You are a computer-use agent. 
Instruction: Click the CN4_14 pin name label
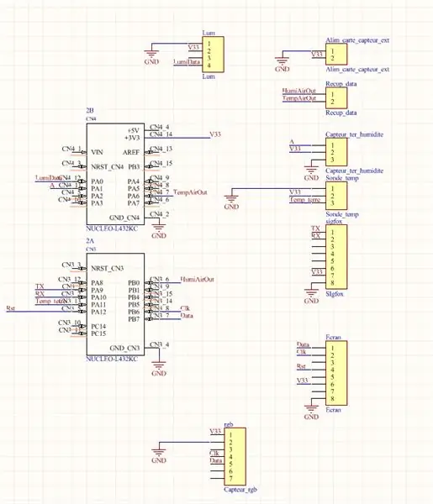(161, 134)
